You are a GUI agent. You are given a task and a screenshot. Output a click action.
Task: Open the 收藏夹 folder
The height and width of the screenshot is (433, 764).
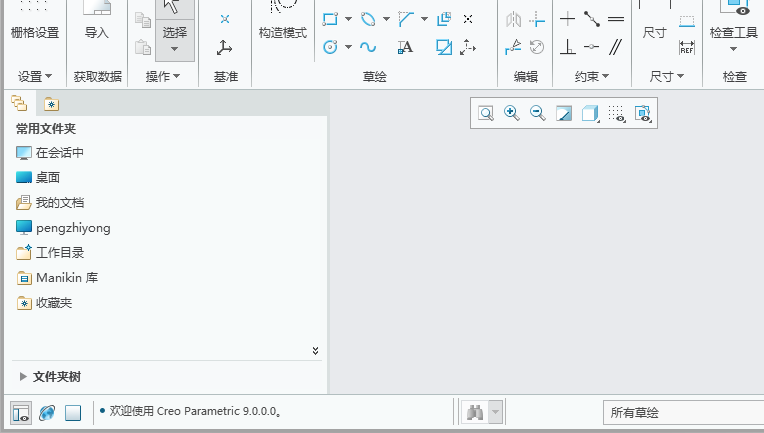(44, 303)
